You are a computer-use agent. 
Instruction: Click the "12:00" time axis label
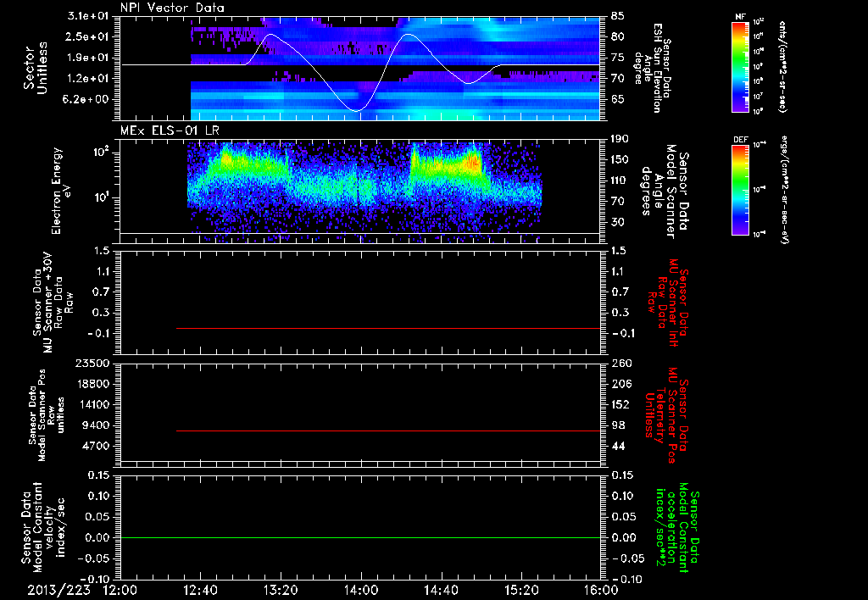click(x=120, y=590)
